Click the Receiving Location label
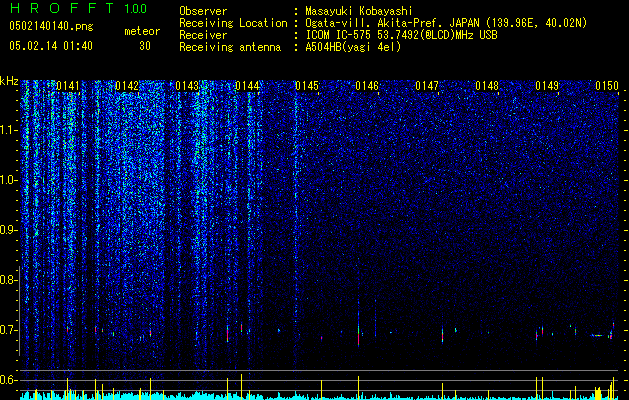The width and height of the screenshot is (629, 400). [x=233, y=23]
